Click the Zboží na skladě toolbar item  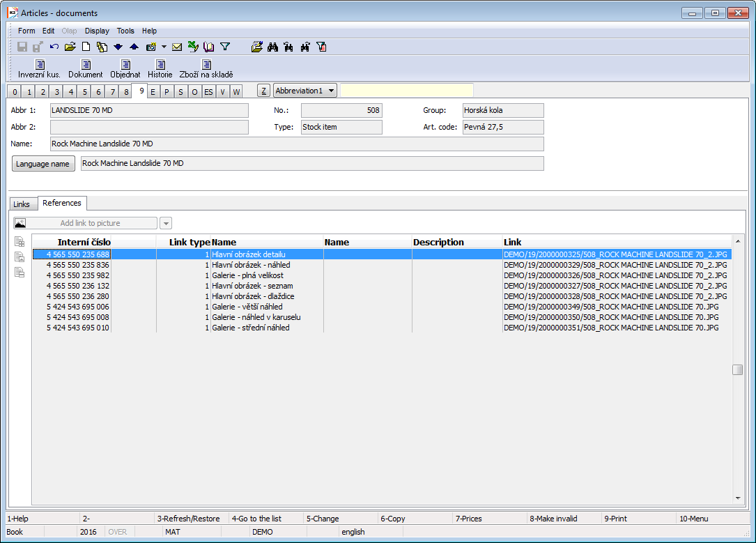click(206, 69)
